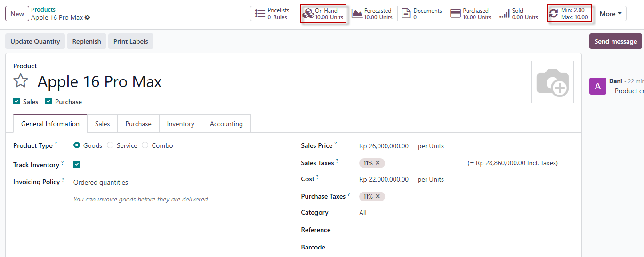Select Service product type
The width and height of the screenshot is (644, 257).
coord(110,145)
